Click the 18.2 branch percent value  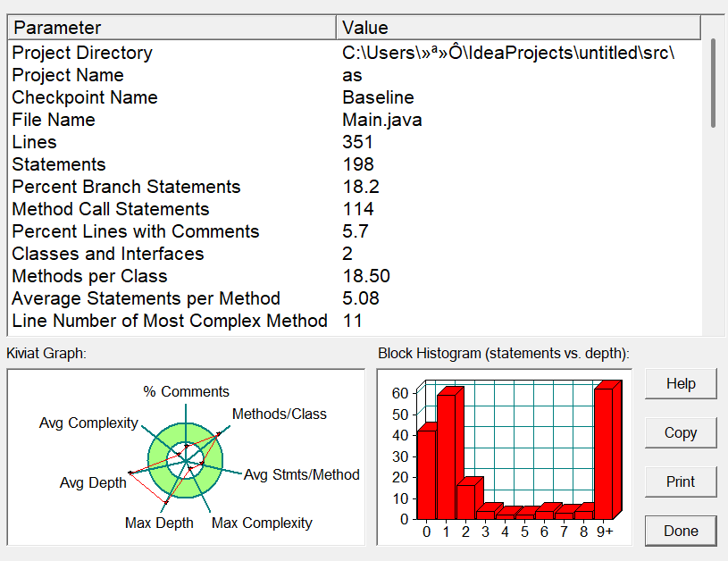pyautogui.click(x=361, y=187)
